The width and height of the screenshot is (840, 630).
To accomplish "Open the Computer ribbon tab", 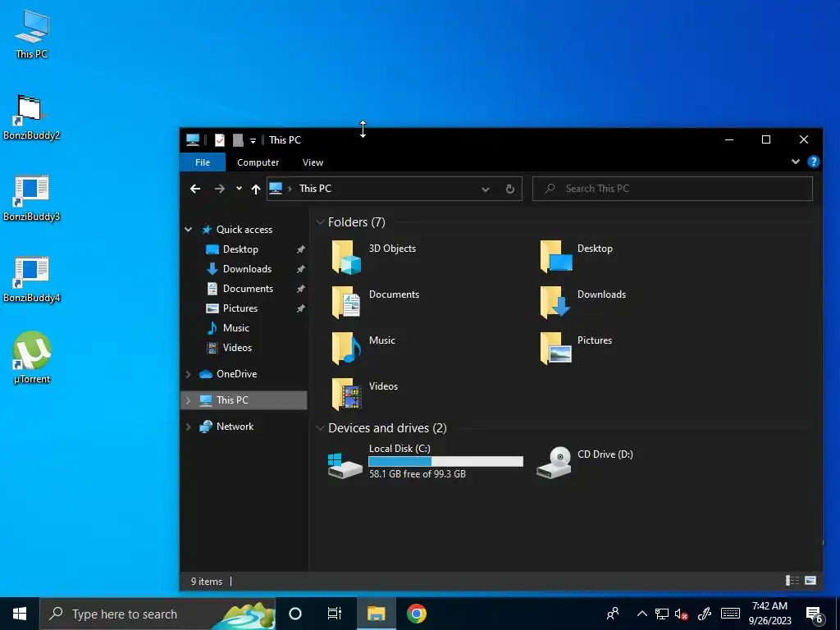I will click(258, 162).
